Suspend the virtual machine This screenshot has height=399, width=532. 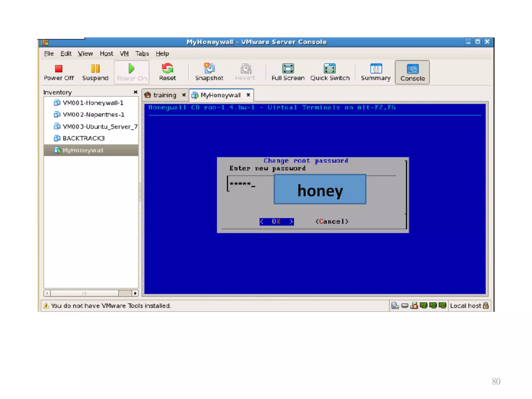(95, 72)
